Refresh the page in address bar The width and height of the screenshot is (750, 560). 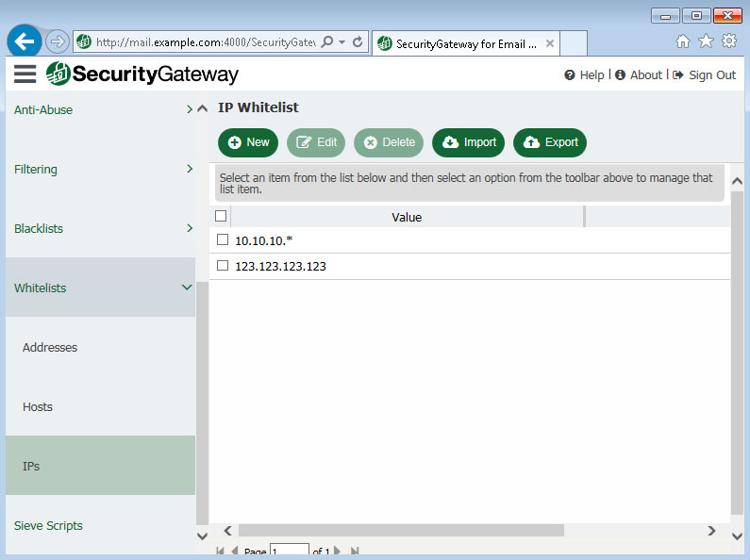pos(358,42)
